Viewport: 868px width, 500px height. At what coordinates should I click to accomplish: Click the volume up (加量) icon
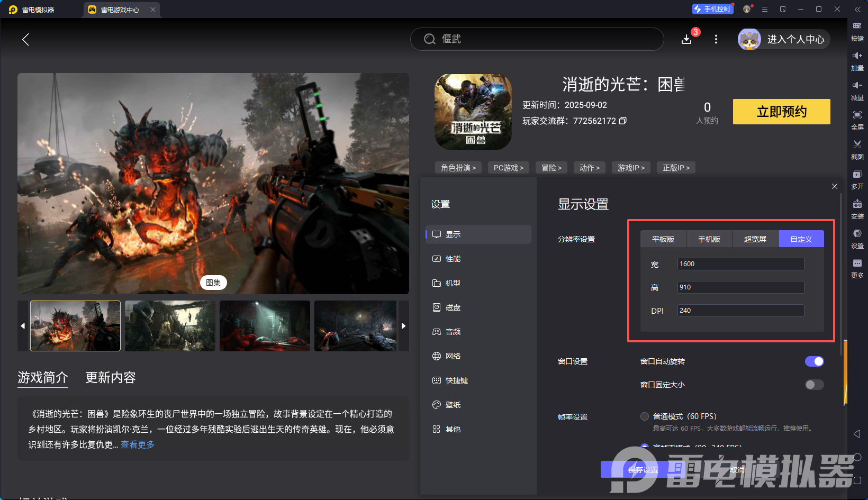857,56
